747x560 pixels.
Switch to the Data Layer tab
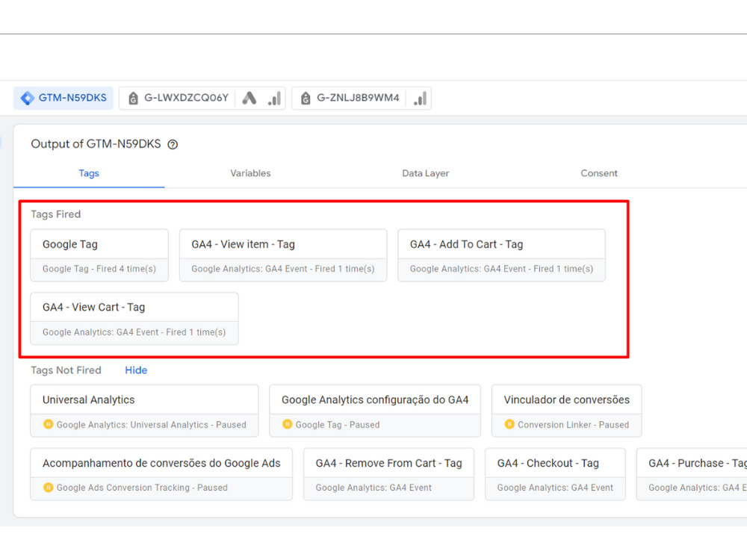426,173
